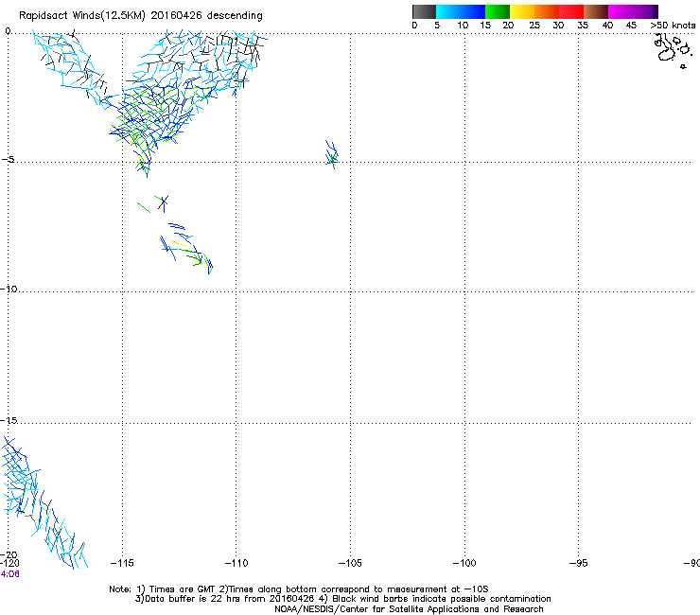Click the green 15-20 knots color band
The width and height of the screenshot is (700, 615).
coord(498,11)
